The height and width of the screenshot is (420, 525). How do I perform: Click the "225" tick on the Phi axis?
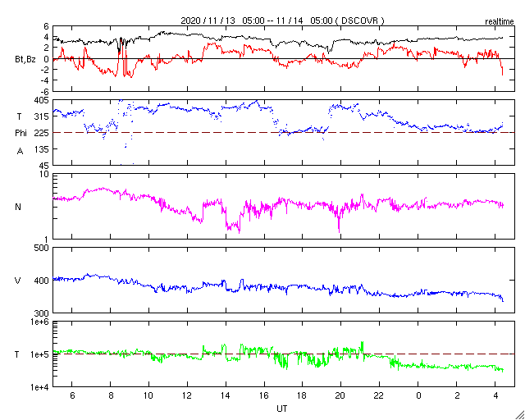click(x=42, y=133)
